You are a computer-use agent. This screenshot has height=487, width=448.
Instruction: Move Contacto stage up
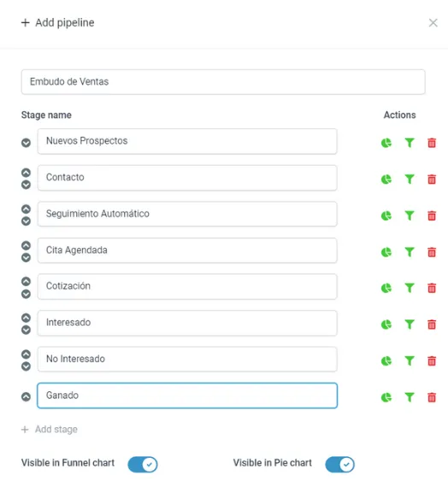(x=27, y=173)
